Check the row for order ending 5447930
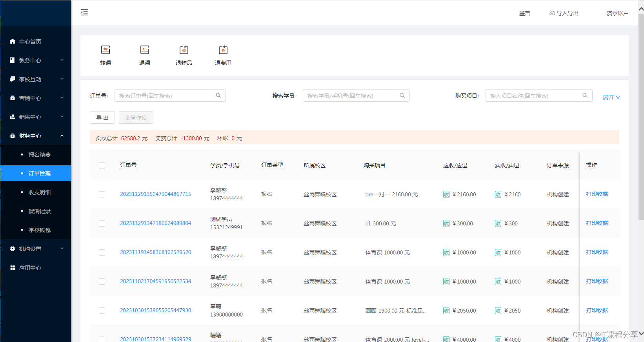The image size is (644, 342). click(x=102, y=311)
